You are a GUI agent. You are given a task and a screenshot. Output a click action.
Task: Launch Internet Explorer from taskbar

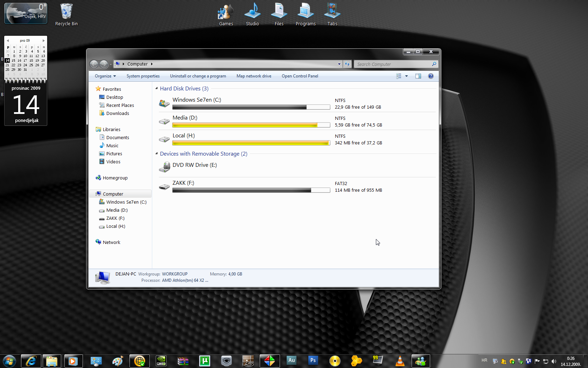[x=31, y=361]
